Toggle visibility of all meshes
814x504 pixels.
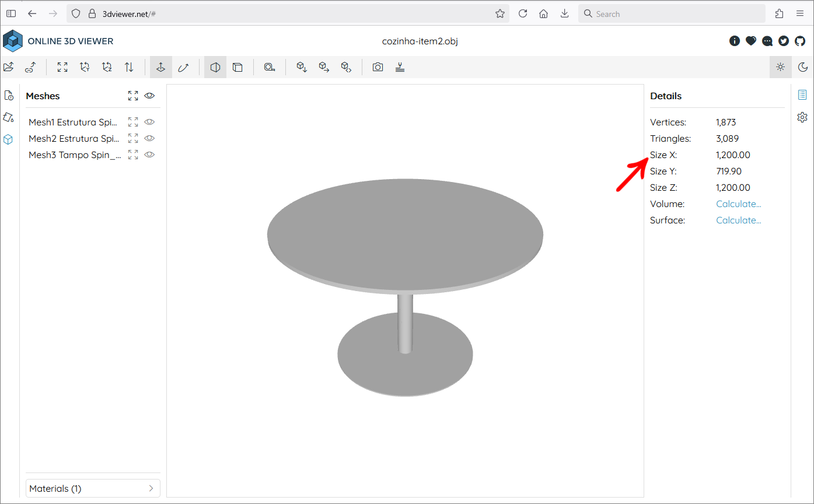coord(149,96)
